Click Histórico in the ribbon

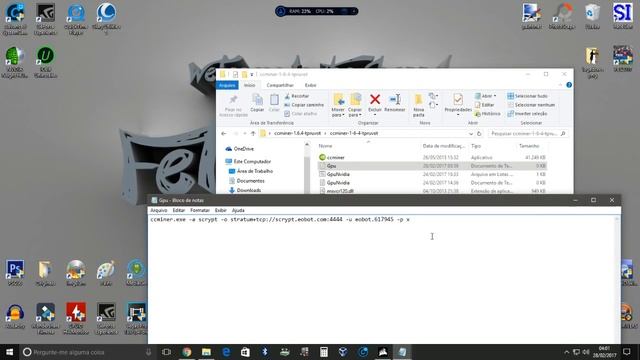pos(487,113)
